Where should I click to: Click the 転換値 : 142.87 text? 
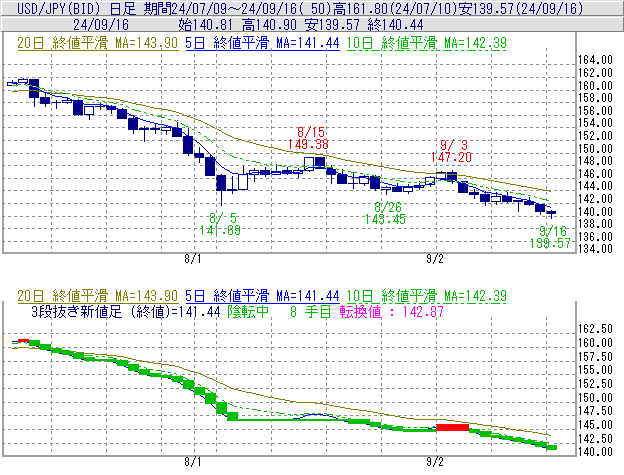pyautogui.click(x=392, y=311)
